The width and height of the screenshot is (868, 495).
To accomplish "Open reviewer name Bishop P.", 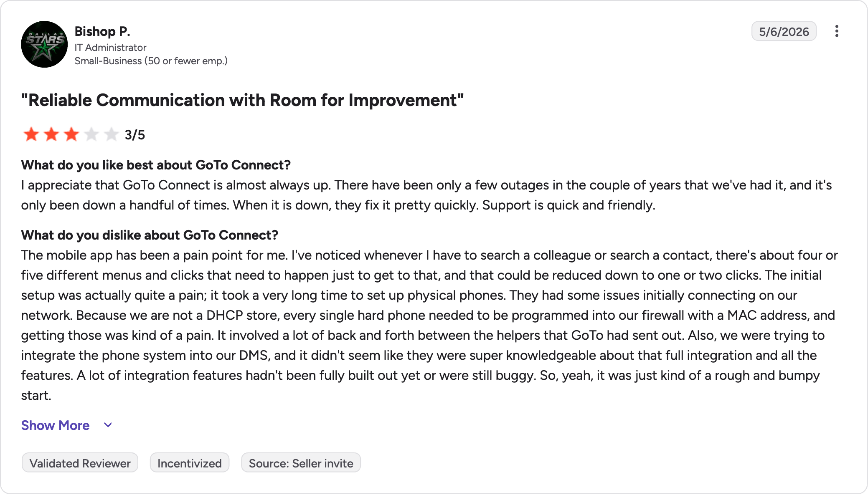I will coord(102,31).
